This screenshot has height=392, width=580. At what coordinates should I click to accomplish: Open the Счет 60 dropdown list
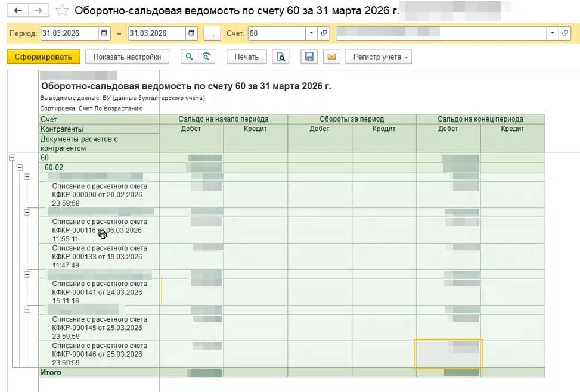click(x=312, y=33)
